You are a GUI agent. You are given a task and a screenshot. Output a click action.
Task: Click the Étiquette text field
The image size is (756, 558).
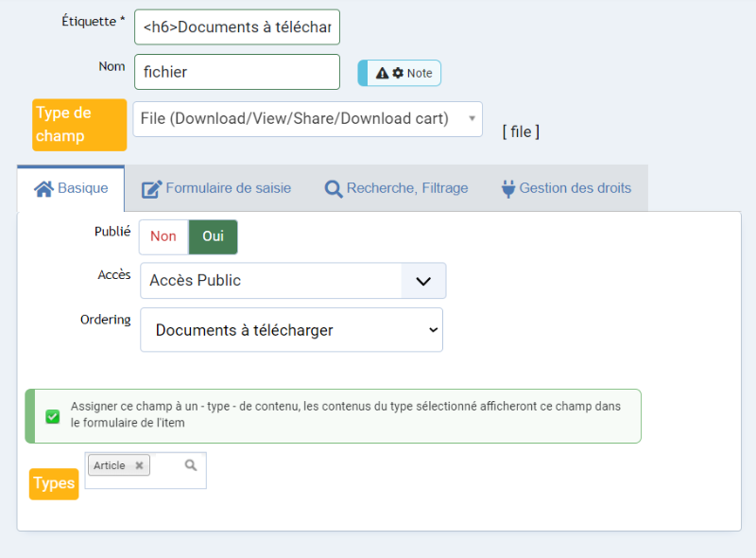click(237, 27)
